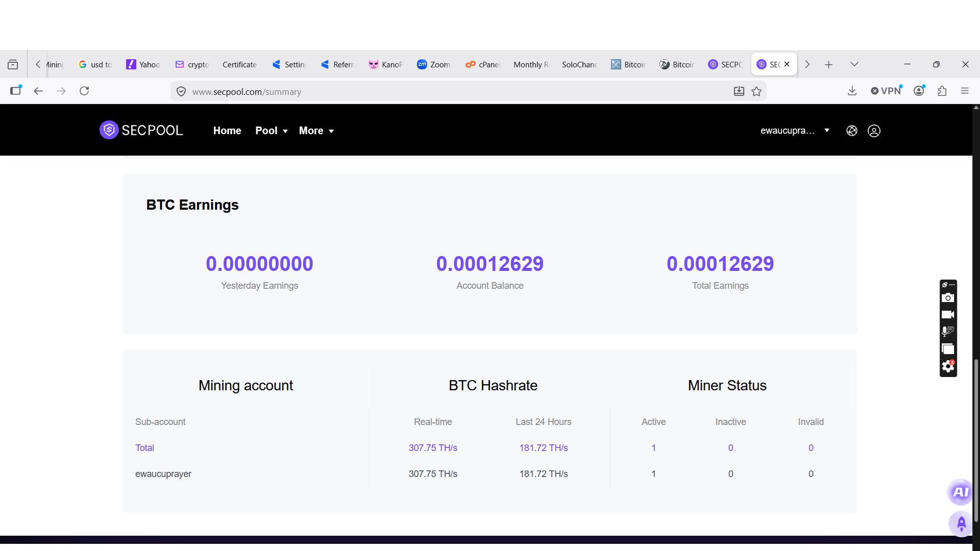Viewport: 980px width, 551px height.
Task: Click Total last 24 hours 181.72 TH/s
Action: click(x=544, y=447)
